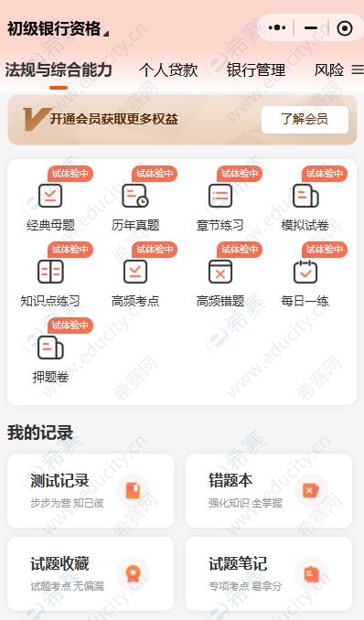Viewport: 364px width, 620px height.
Task: Click the 押题卷 label text
Action: 50,378
